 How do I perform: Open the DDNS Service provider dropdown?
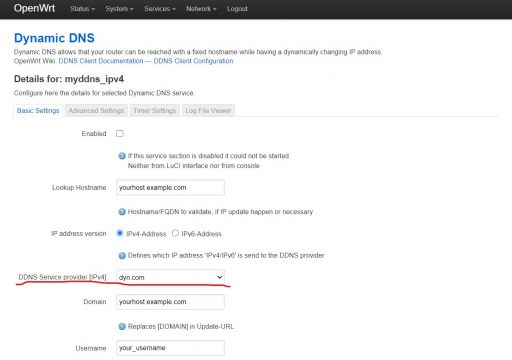[x=170, y=277]
